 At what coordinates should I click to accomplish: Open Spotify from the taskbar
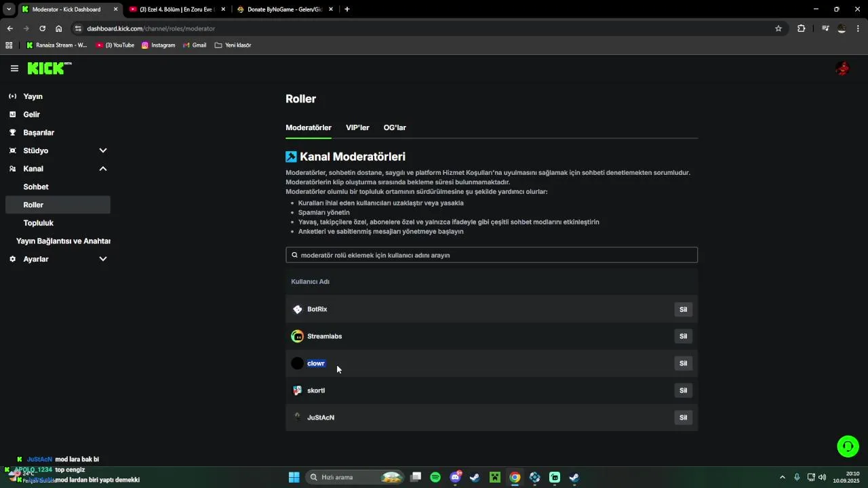point(435,477)
